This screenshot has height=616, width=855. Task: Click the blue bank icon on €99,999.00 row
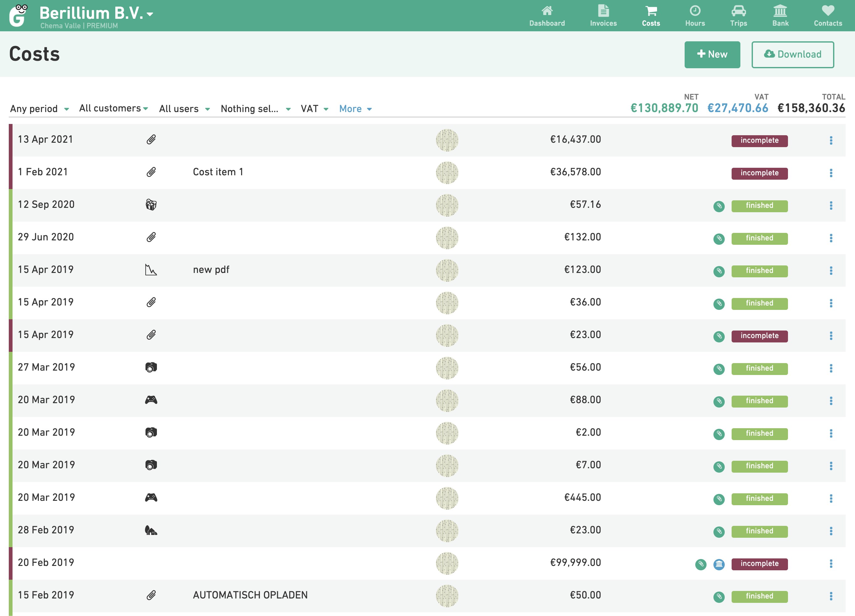[719, 564]
